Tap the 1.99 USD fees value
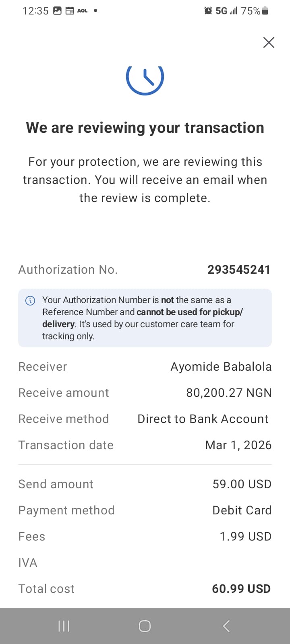Image resolution: width=290 pixels, height=644 pixels. (245, 537)
